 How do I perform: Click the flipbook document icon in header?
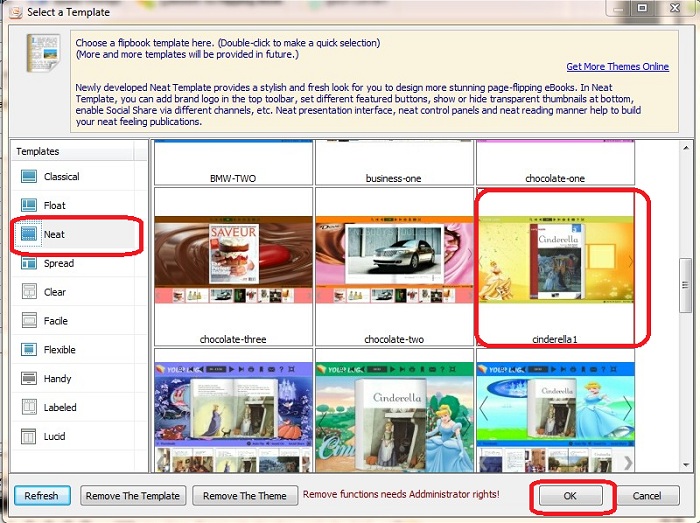tap(43, 53)
